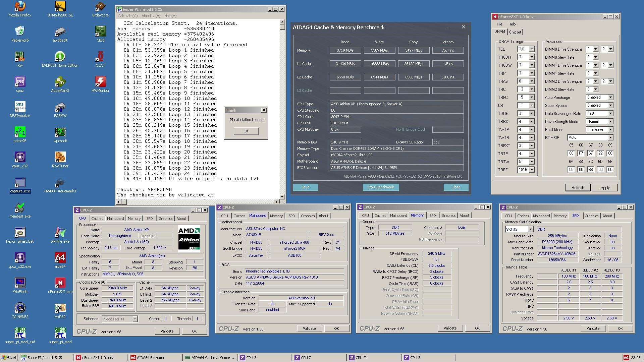The height and width of the screenshot is (362, 644).
Task: Click Save in AIDA64 benchmark window
Action: tap(305, 187)
